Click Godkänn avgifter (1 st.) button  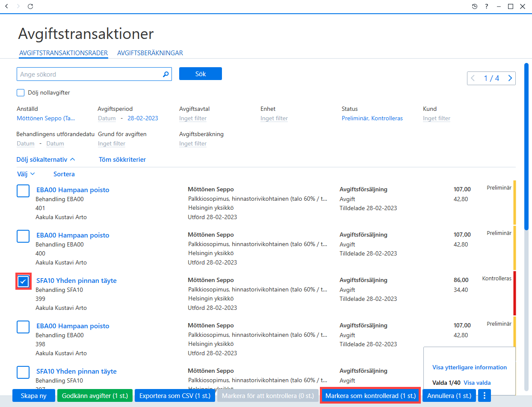[95, 395]
